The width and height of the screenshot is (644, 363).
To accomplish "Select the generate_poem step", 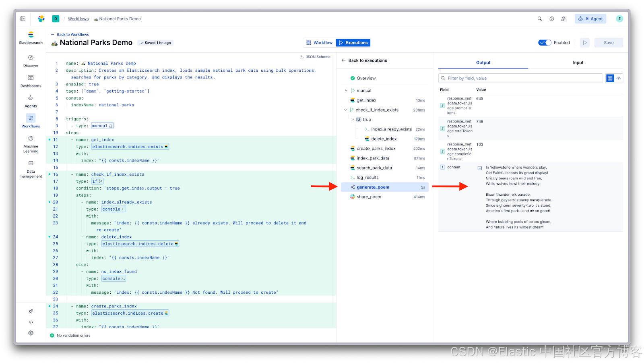I will point(385,187).
